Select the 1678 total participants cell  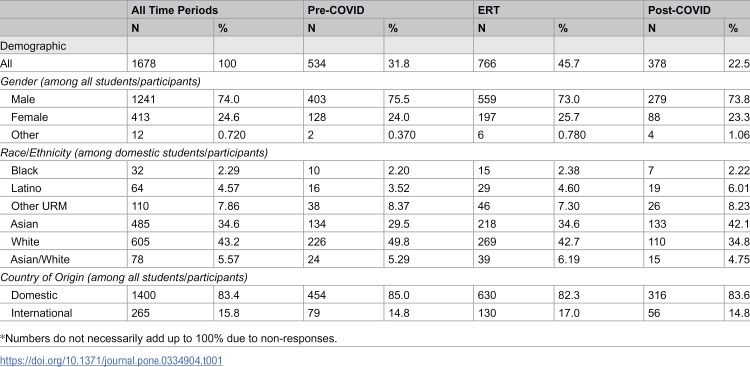coord(143,64)
